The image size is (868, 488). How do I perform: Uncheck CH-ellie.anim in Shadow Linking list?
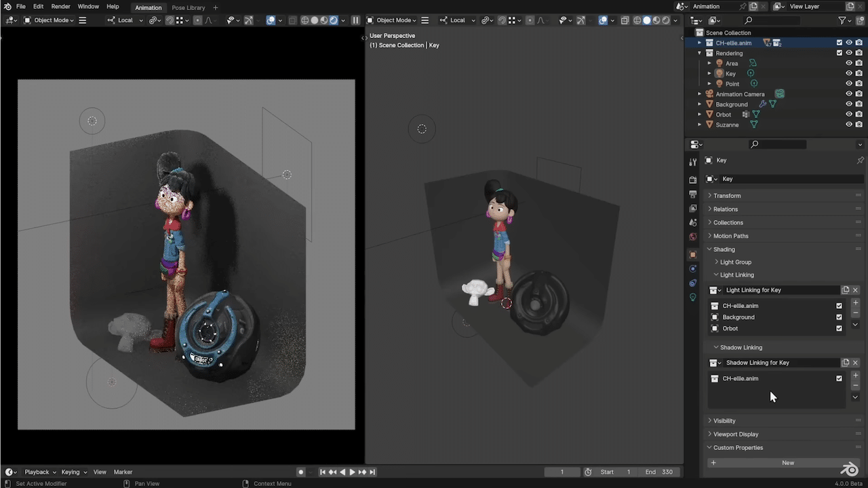(x=839, y=378)
